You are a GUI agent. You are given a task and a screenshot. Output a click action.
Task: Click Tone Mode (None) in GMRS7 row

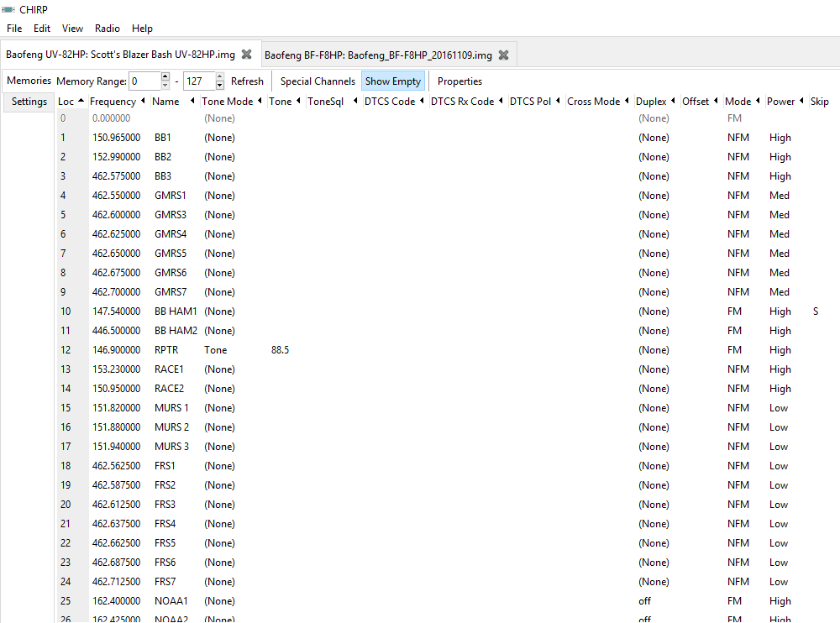(x=219, y=292)
